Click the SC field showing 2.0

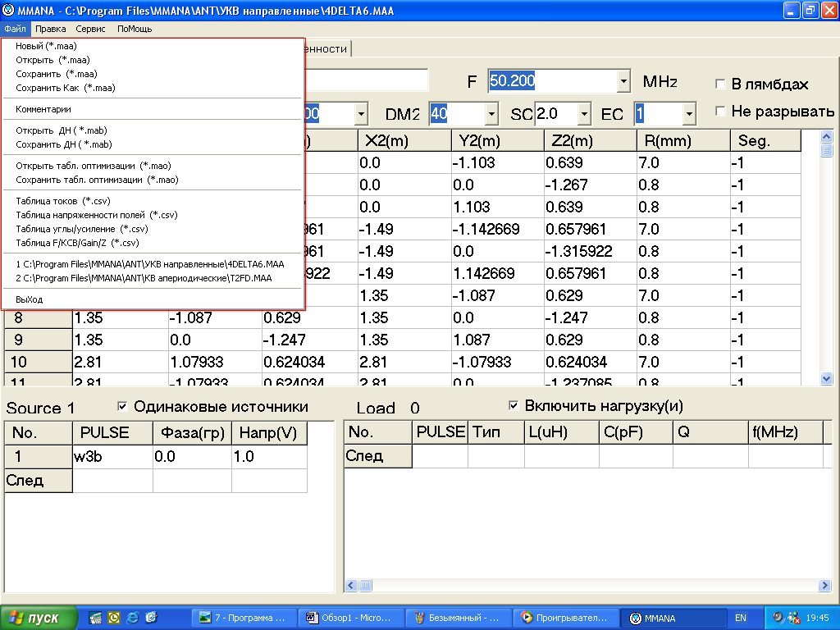point(556,114)
